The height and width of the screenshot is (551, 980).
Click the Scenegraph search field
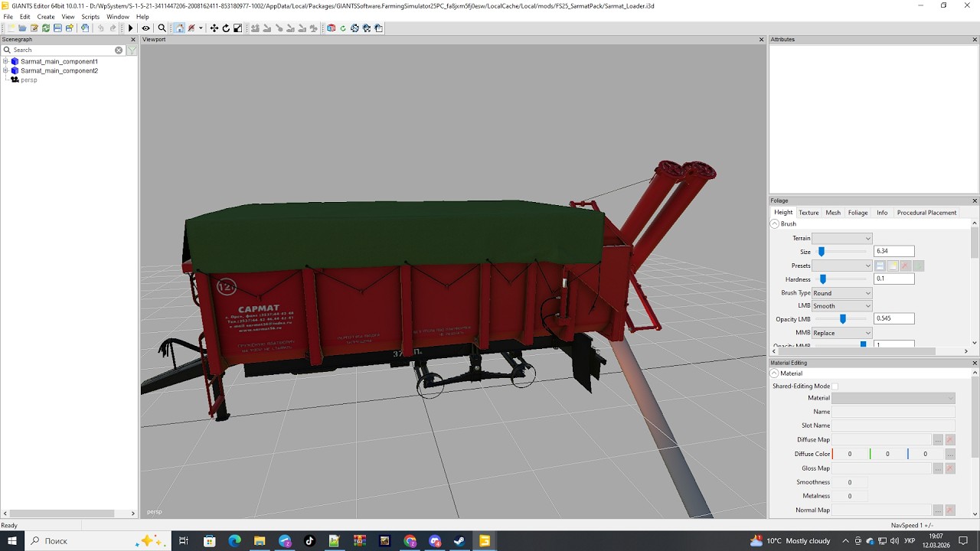[63, 50]
